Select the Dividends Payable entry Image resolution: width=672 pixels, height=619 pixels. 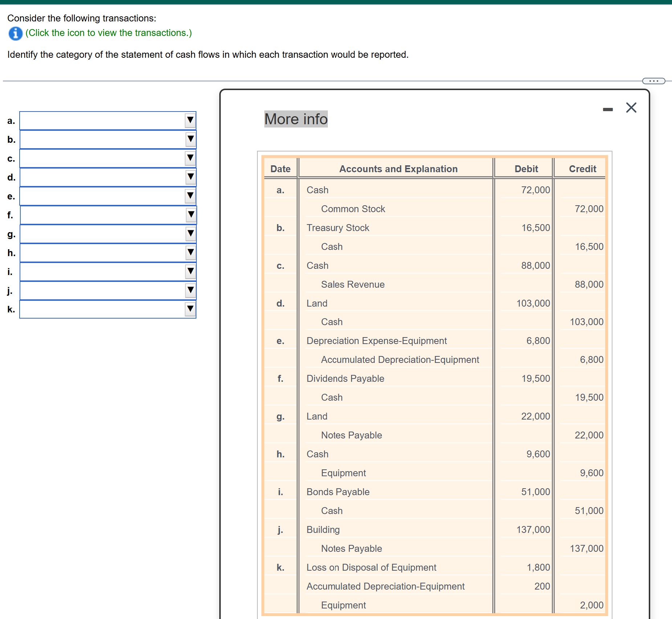click(345, 379)
